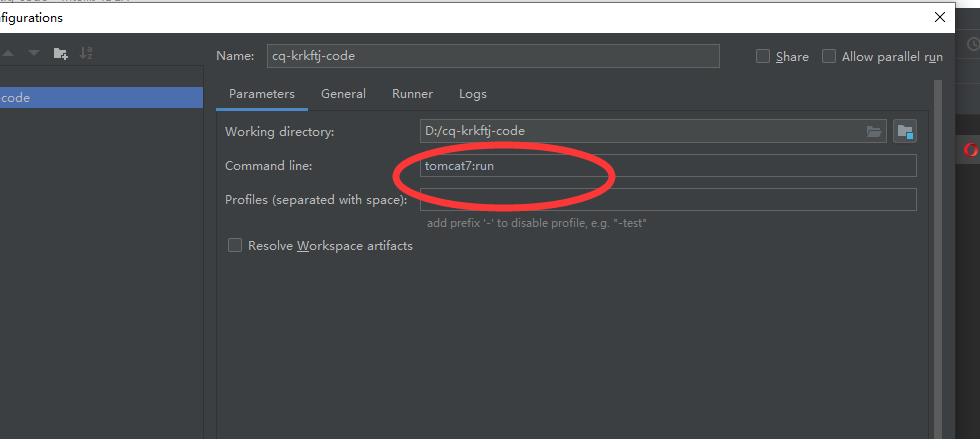Click the move into new folder icon
The height and width of the screenshot is (439, 980).
tap(61, 54)
